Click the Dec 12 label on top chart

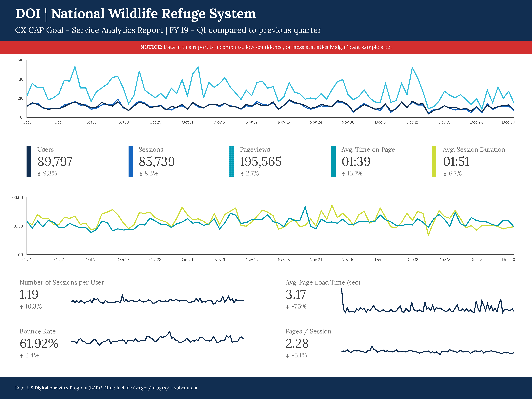tap(412, 122)
